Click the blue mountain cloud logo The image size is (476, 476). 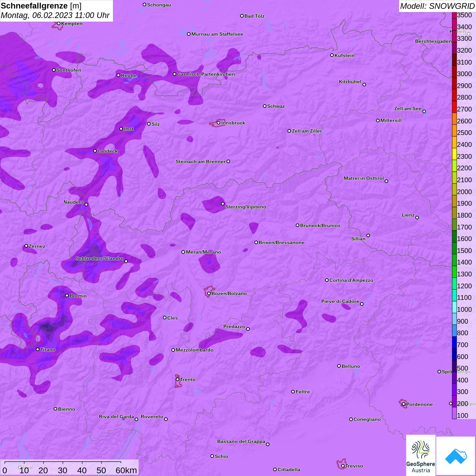click(456, 456)
